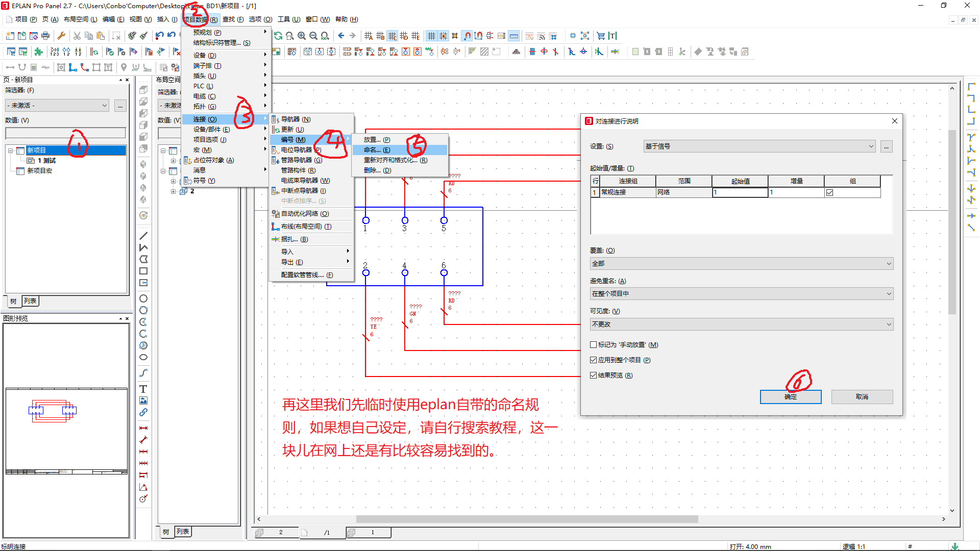The image size is (980, 551).
Task: Click the Zoom In magnifier icon
Action: 301,36
